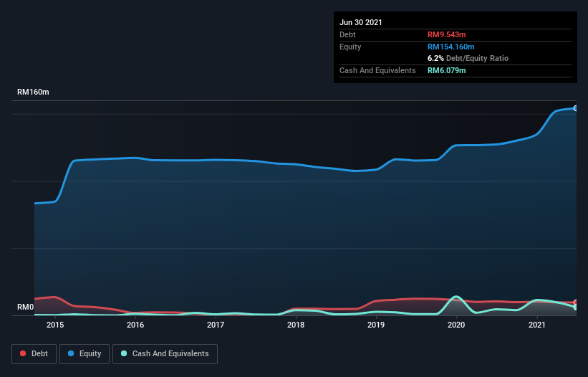
Task: Click the 2018 x-axis label
Action: [296, 325]
